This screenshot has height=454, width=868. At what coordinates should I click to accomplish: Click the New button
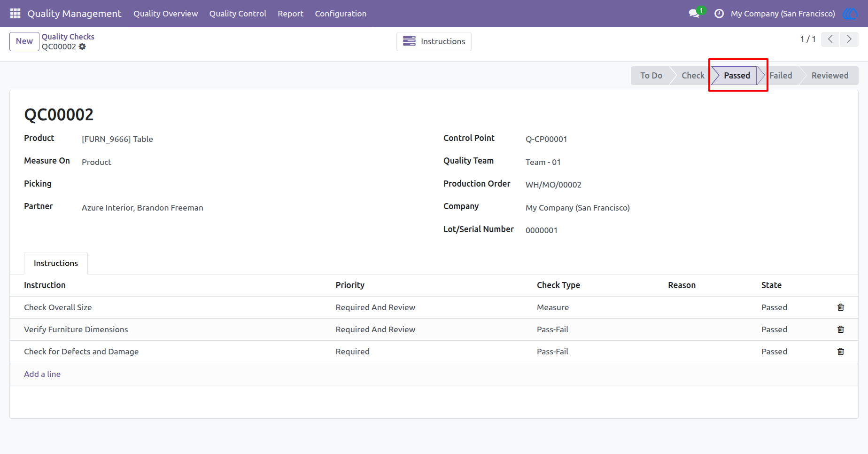(24, 41)
